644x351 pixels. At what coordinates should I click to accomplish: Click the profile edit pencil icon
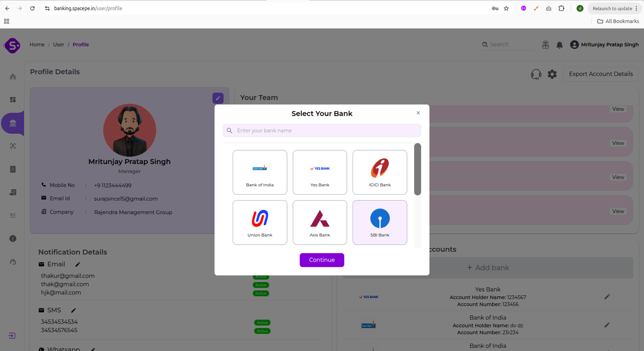click(x=218, y=98)
